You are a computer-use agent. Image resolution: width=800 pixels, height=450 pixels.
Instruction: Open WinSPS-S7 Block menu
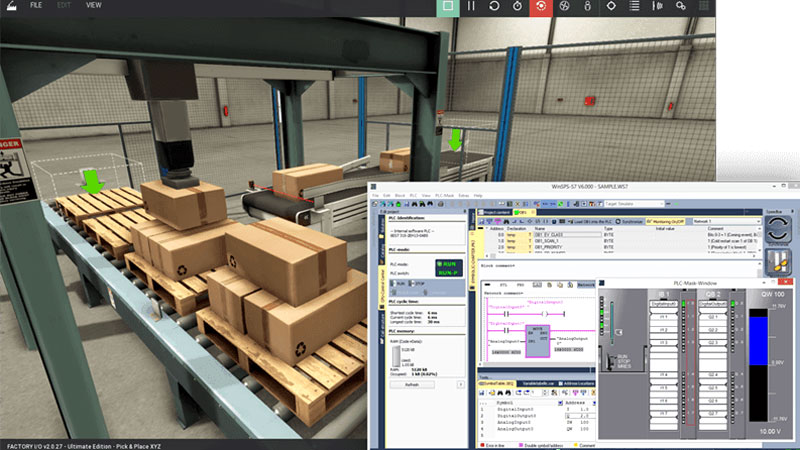tap(399, 195)
